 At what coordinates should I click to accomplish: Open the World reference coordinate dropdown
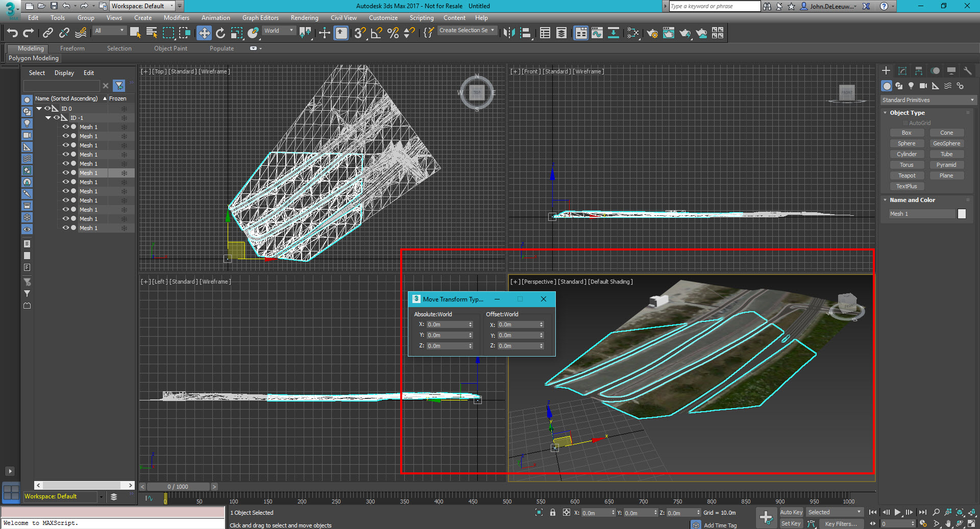(279, 31)
